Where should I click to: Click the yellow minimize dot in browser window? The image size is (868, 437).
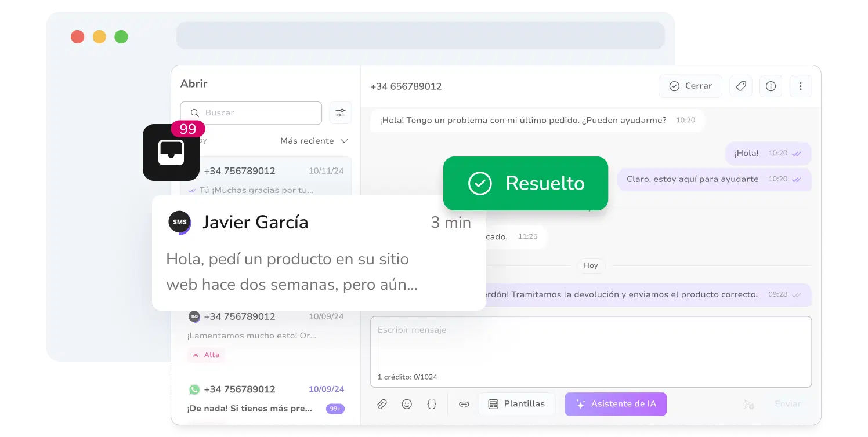click(99, 37)
